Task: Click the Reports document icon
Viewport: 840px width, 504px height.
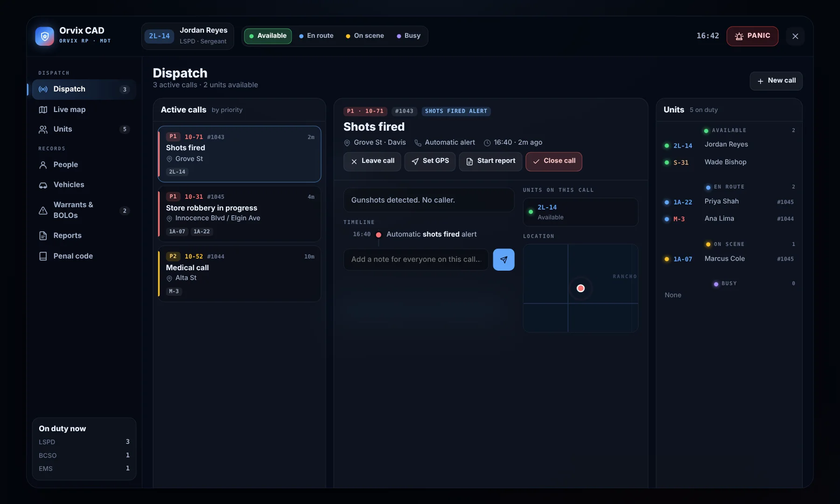Action: [43, 236]
